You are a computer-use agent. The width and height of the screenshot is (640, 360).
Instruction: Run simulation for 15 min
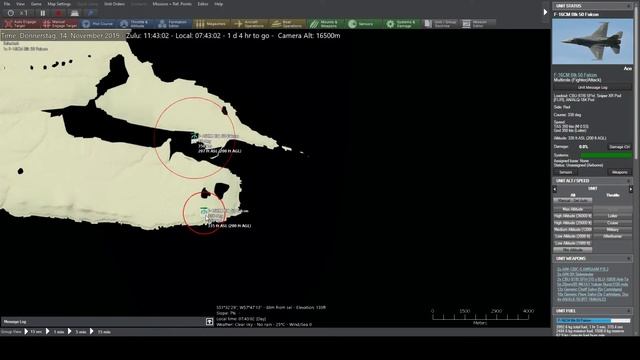coord(101,332)
